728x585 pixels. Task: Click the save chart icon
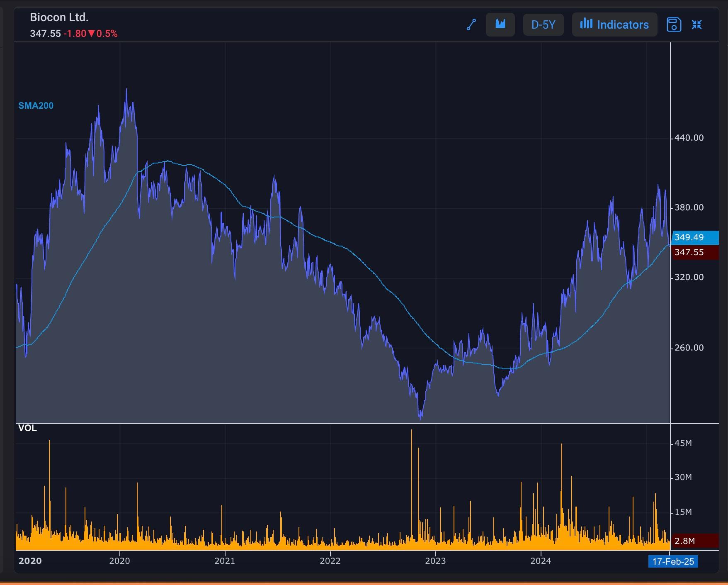click(x=674, y=24)
